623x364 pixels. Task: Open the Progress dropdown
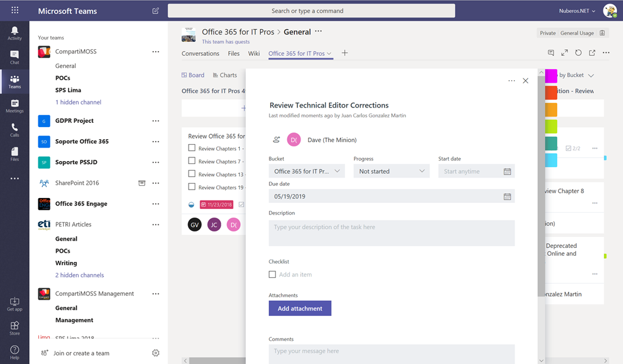[391, 171]
